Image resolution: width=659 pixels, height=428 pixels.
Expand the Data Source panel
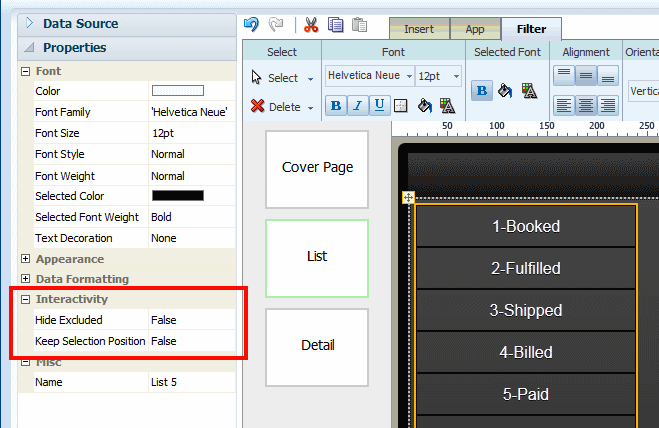pos(29,23)
